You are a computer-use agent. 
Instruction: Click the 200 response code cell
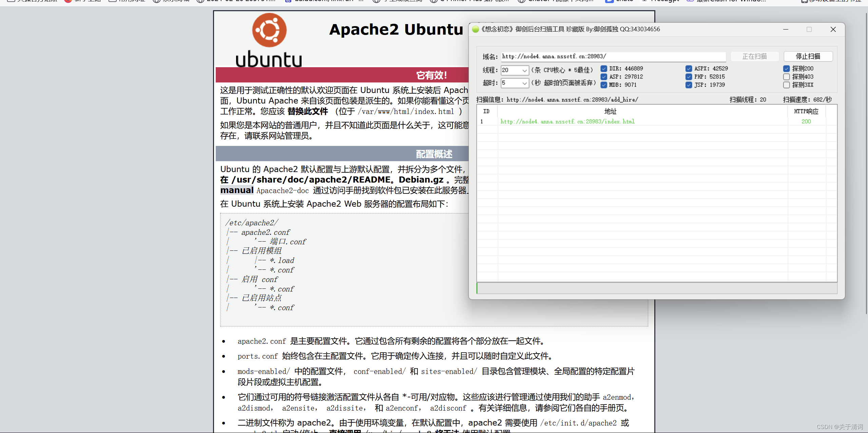[806, 121]
